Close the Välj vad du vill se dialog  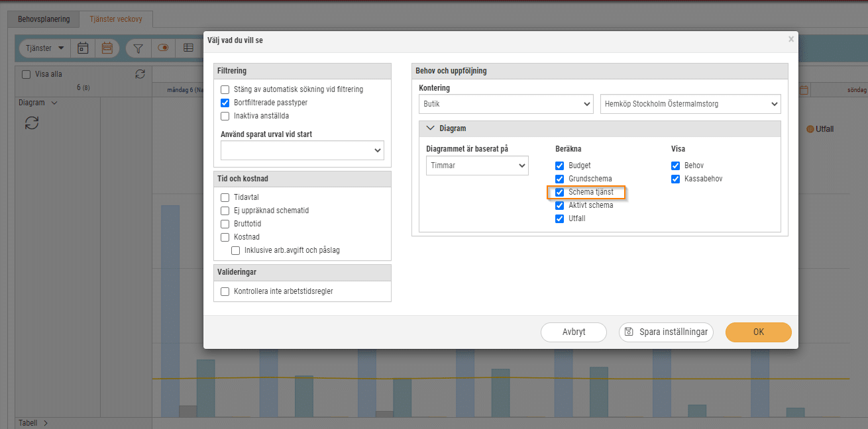pyautogui.click(x=790, y=40)
